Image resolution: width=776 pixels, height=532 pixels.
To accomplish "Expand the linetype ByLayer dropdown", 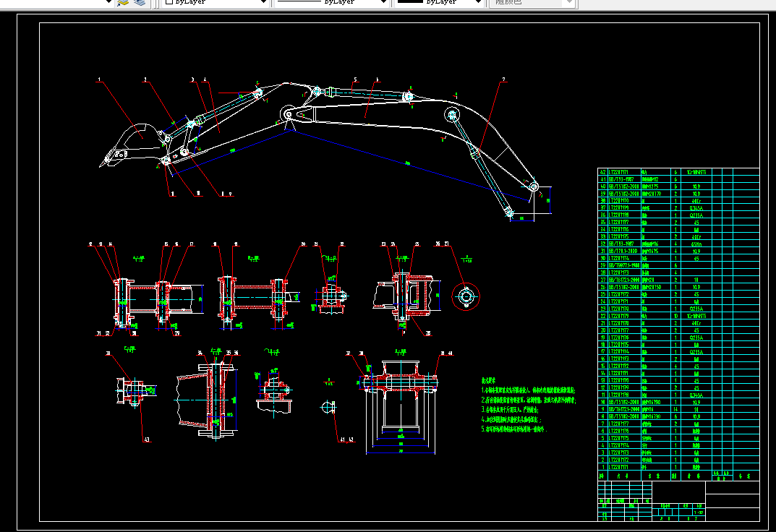I will click(383, 2).
